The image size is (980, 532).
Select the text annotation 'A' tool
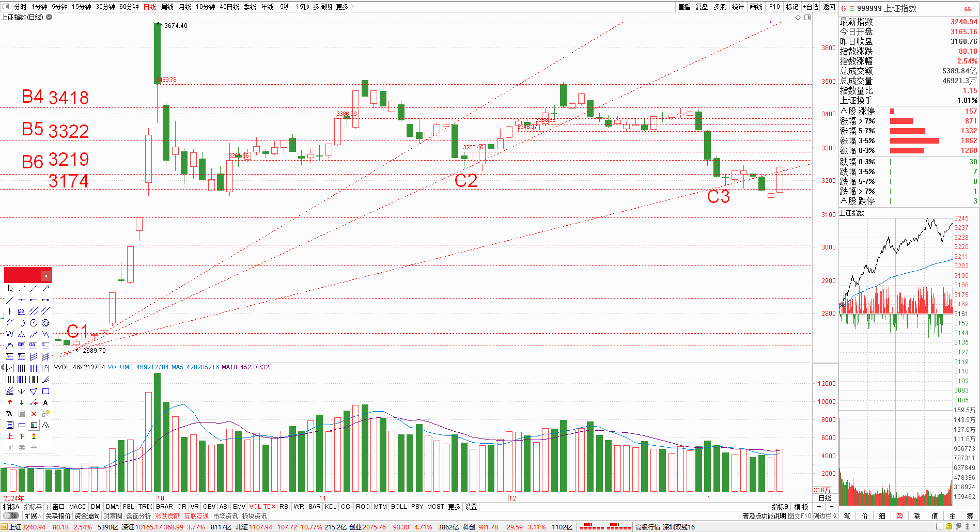tap(45, 402)
